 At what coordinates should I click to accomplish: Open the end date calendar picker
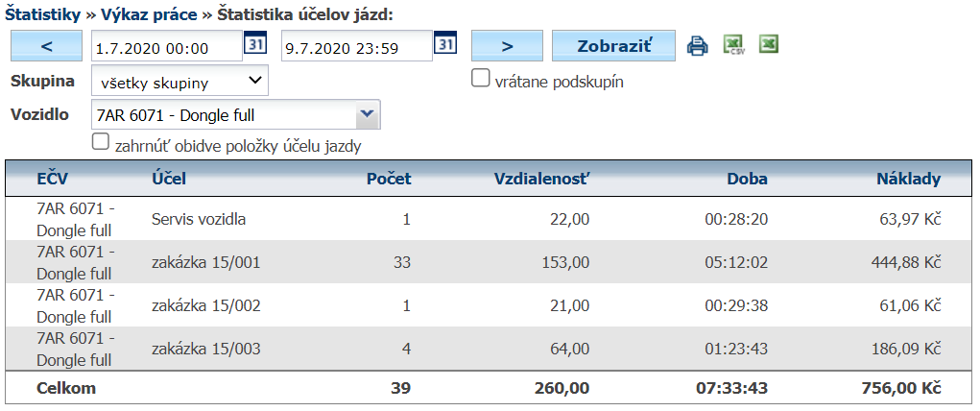[445, 45]
